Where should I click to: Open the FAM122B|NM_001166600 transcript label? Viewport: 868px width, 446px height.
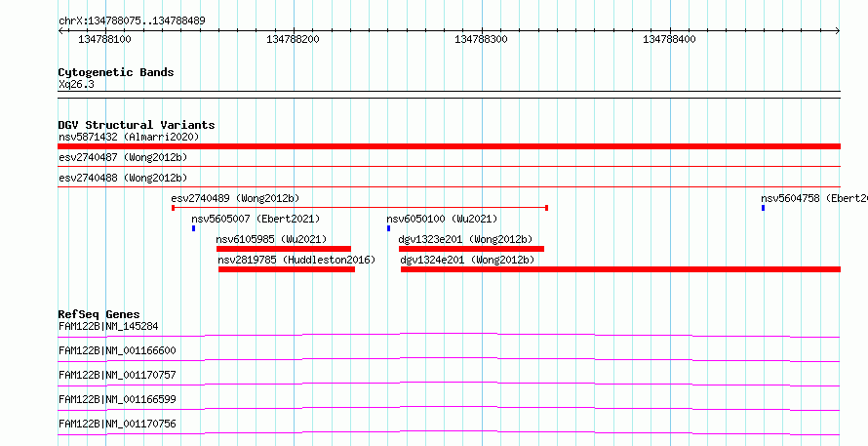click(117, 350)
